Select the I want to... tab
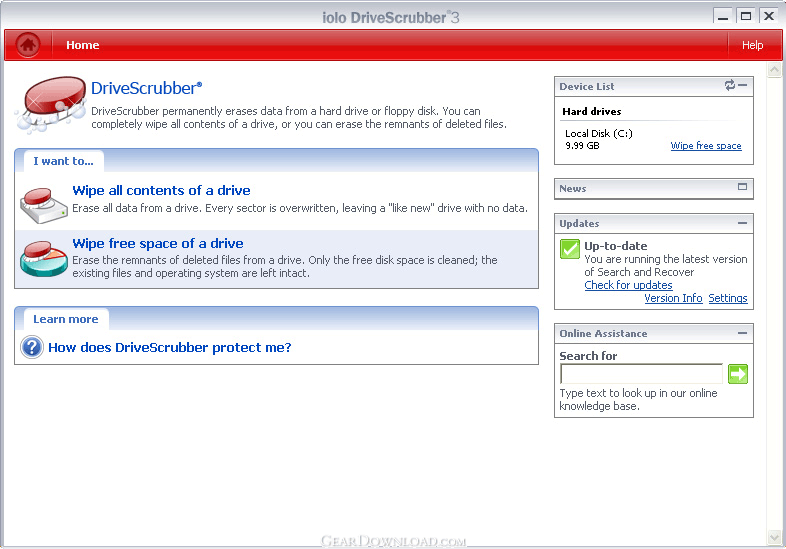Viewport: 786px width, 549px height. (x=64, y=161)
